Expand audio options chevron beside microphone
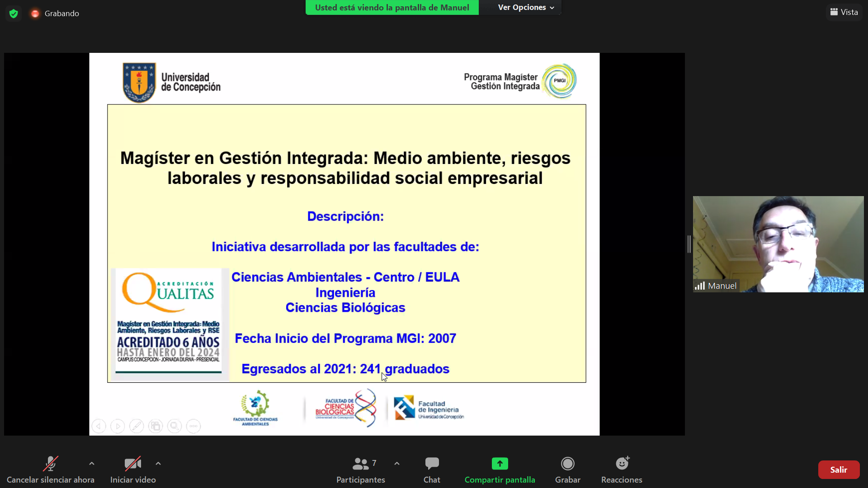 point(92,464)
